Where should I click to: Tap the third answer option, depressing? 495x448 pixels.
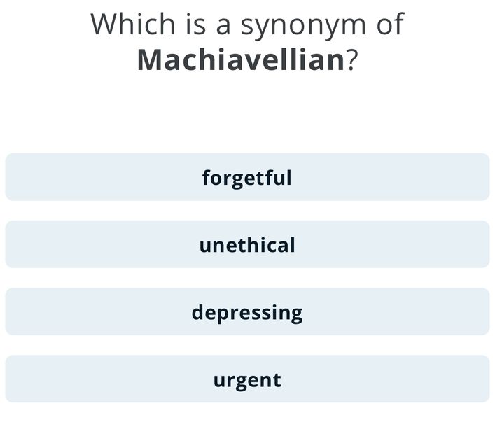click(247, 312)
